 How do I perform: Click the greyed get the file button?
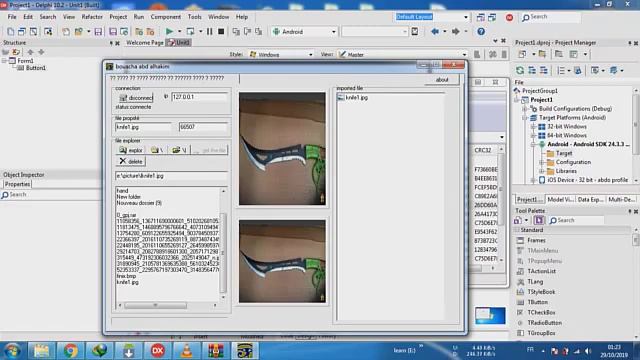click(210, 150)
